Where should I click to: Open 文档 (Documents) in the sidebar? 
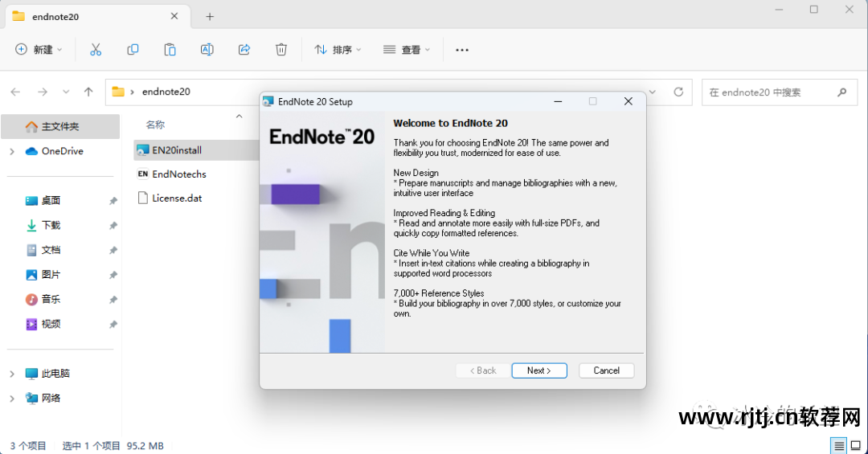pos(51,250)
